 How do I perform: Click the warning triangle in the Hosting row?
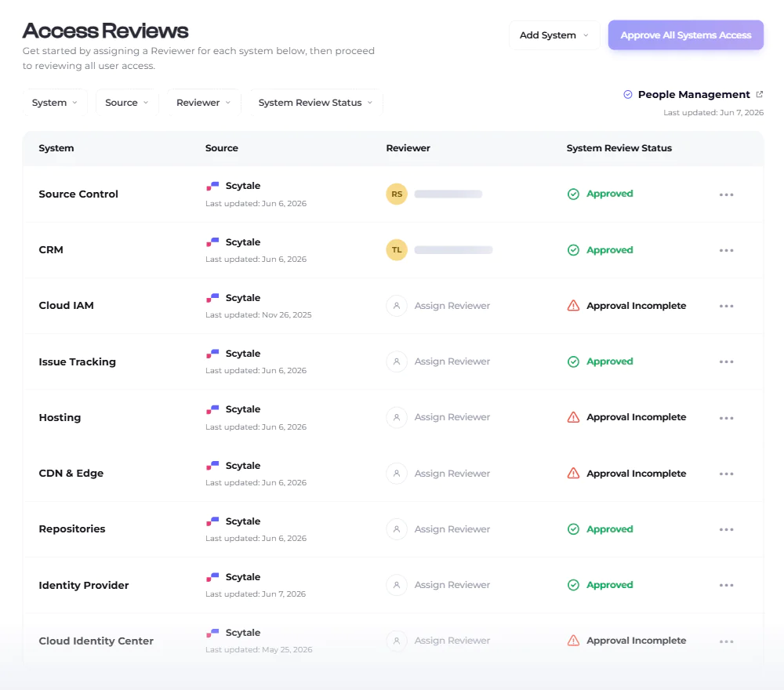[x=573, y=417]
